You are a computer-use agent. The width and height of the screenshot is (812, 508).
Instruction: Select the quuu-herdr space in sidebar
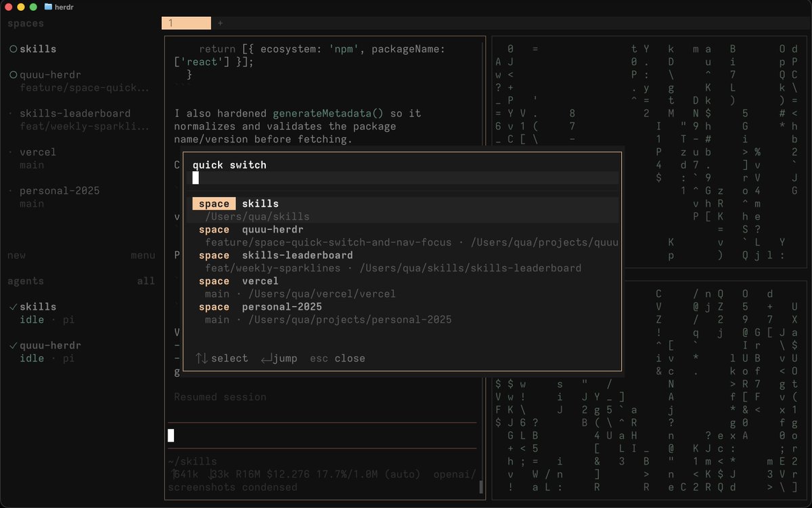pos(50,74)
